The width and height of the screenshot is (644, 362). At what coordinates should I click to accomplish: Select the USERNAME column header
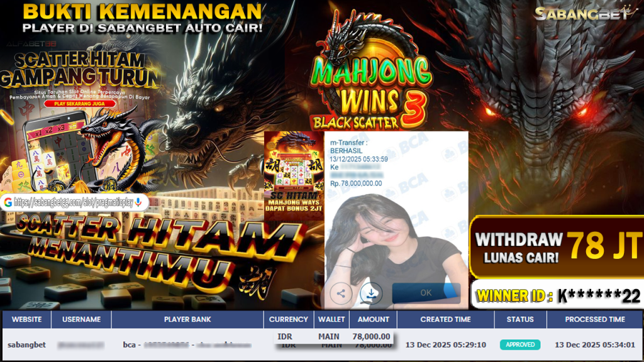pyautogui.click(x=81, y=319)
